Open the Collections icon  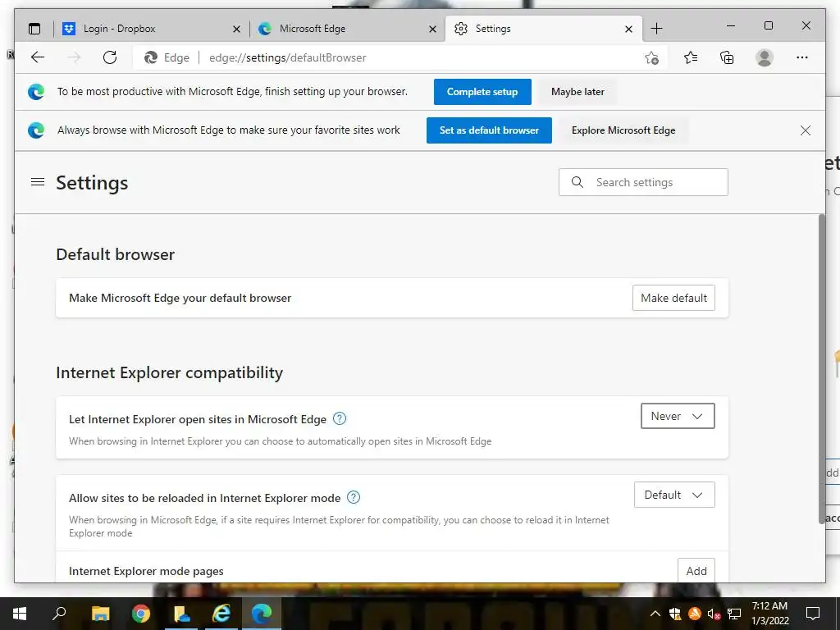pyautogui.click(x=727, y=57)
